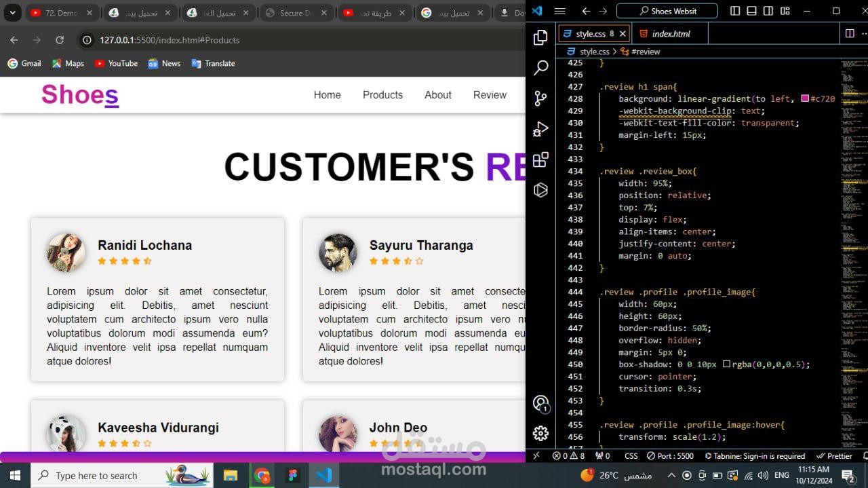Close the '72. Demo' browser tab

point(90,13)
